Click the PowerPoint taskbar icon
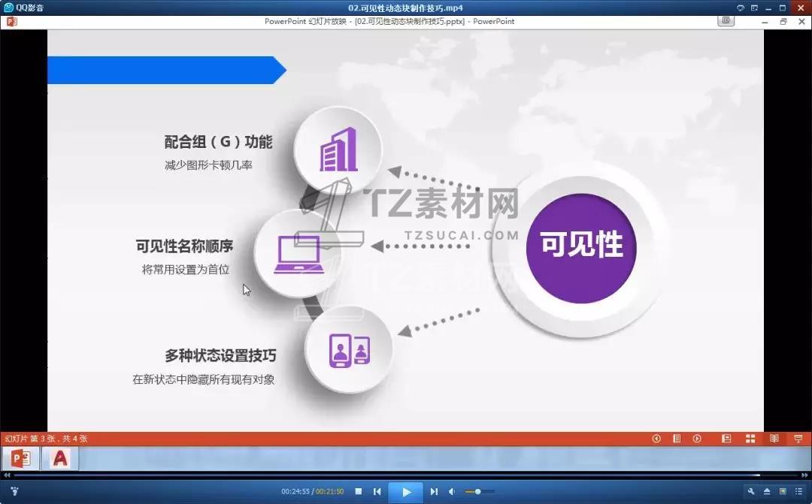 21,458
